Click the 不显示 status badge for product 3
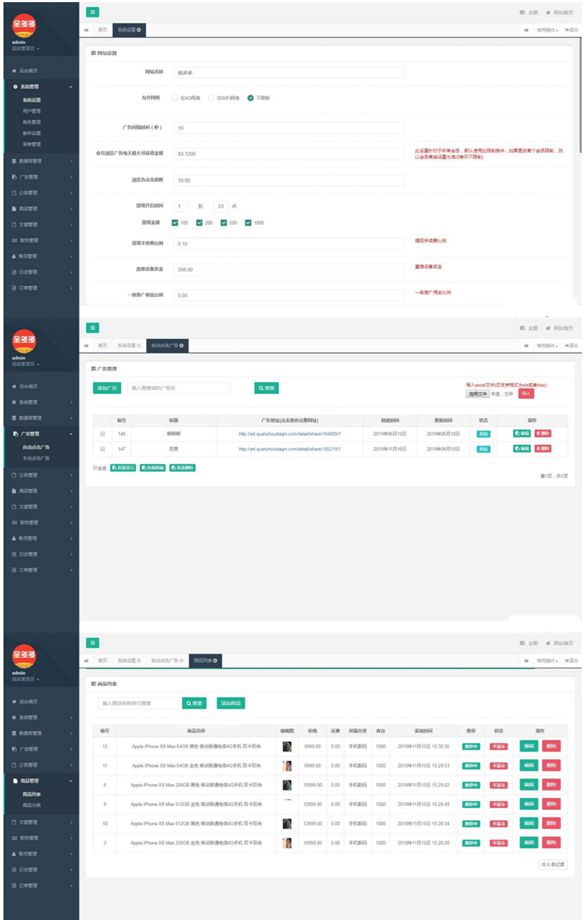Viewport: 588px width, 920px height. [x=499, y=843]
